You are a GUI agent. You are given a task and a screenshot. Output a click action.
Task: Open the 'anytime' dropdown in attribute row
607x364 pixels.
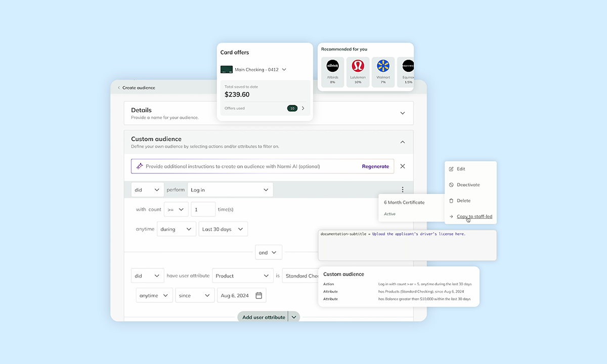pos(154,295)
